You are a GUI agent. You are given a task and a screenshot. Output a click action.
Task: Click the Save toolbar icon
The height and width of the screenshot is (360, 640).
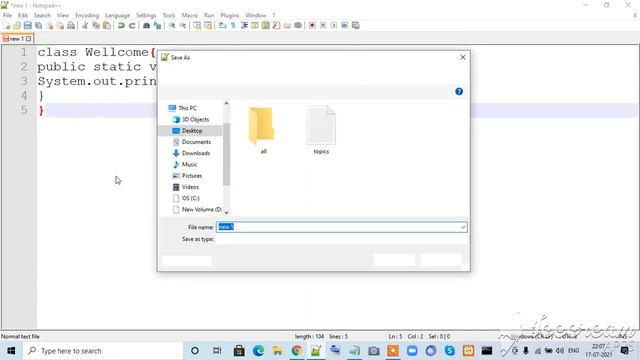27,25
